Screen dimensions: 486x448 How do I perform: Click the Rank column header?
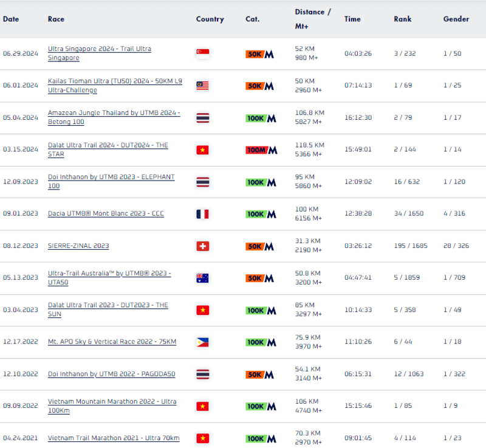click(402, 19)
